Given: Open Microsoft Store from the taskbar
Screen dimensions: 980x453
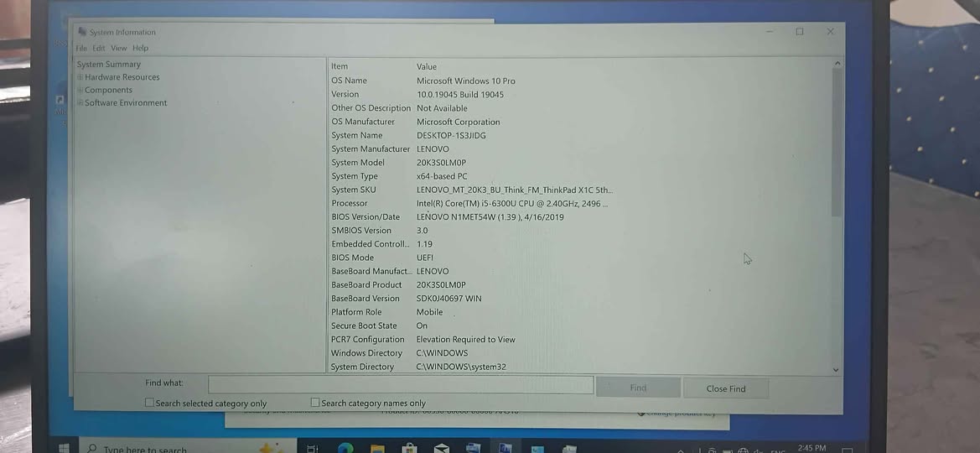Looking at the screenshot, I should click(x=410, y=449).
